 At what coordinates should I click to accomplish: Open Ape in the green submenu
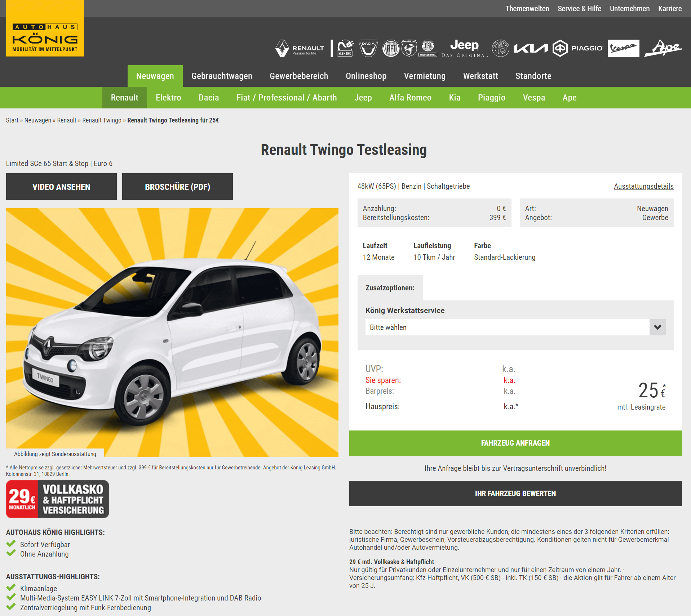click(570, 98)
